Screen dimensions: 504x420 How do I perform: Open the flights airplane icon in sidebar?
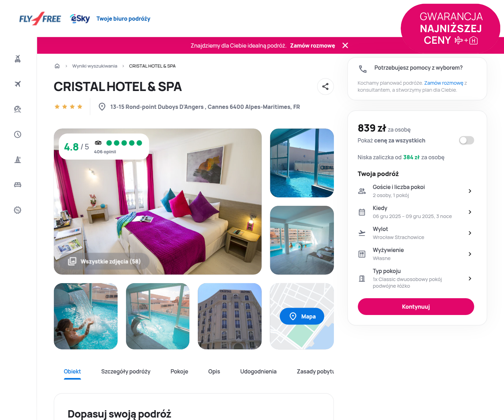[x=17, y=84]
